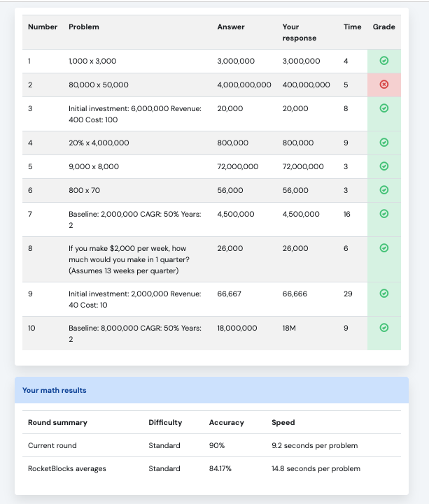Screen dimensions: 429x504
Task: Click the green check for the 20% x 4,000,000 row
Action: [384, 143]
